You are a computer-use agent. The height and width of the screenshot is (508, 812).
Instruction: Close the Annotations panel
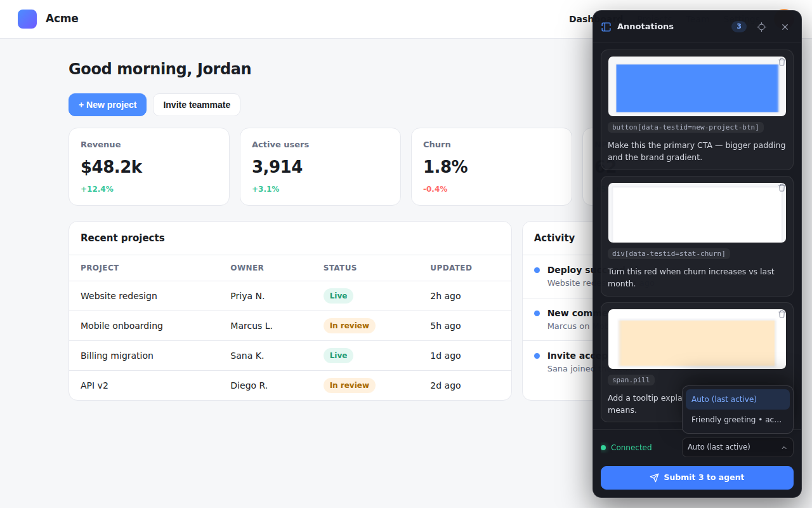[785, 27]
